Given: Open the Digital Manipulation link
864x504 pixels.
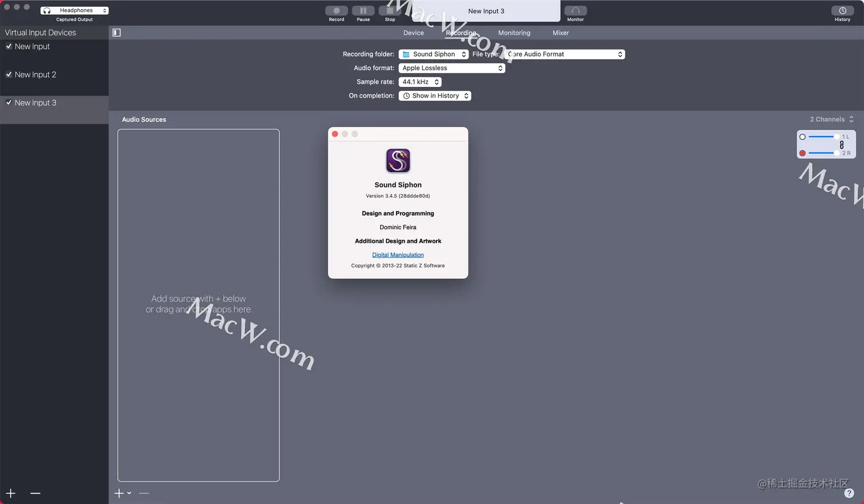Looking at the screenshot, I should pos(398,255).
